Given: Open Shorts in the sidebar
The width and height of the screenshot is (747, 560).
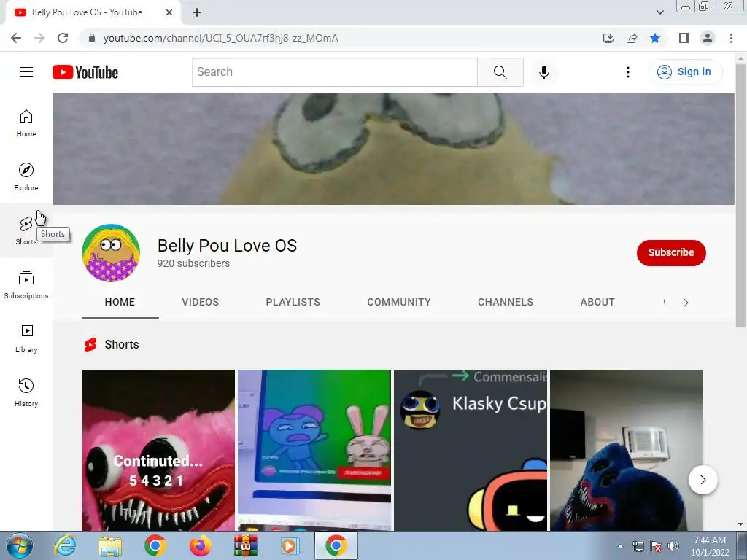Looking at the screenshot, I should [x=26, y=231].
